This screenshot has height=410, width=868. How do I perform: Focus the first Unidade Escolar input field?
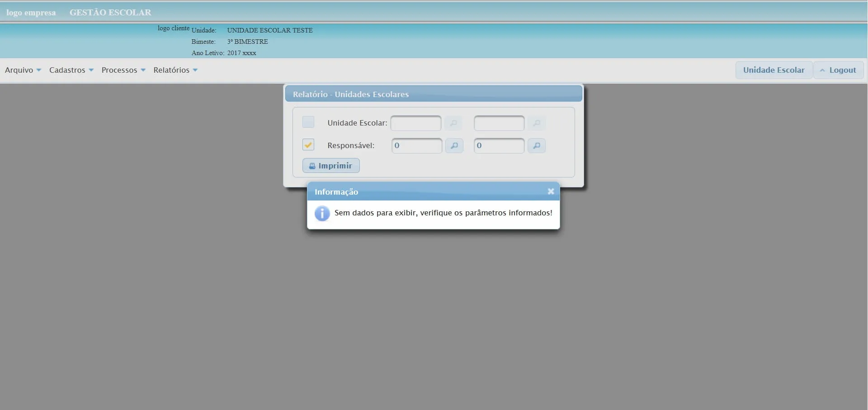pos(416,123)
